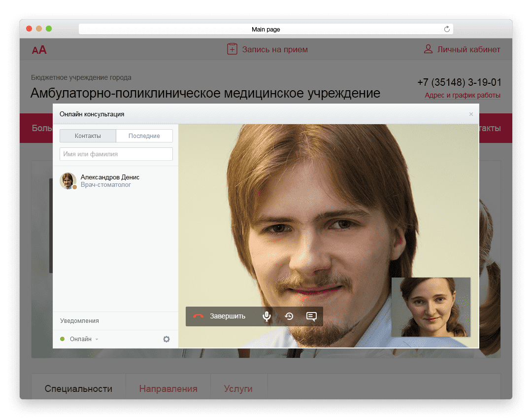Switch to the Контакты tab
Screen dimensions: 532x419
click(x=88, y=136)
